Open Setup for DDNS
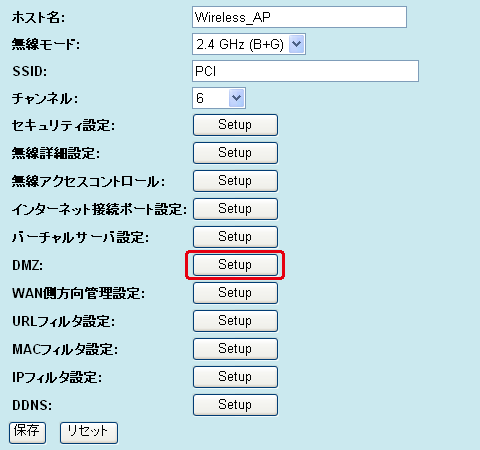Screen dimensions: 480x450 [x=235, y=405]
